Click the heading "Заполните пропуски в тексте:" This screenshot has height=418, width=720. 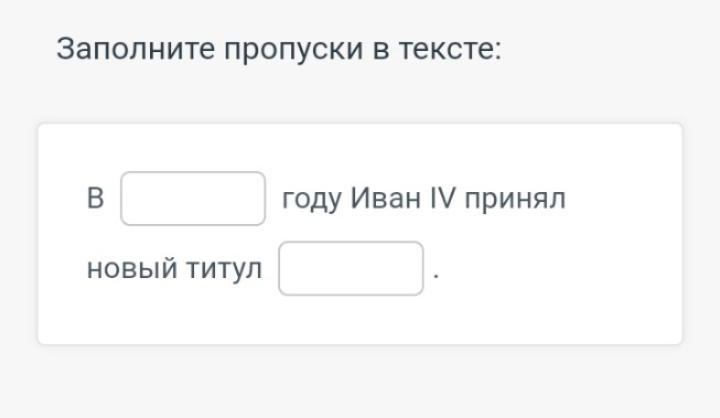pos(279,49)
